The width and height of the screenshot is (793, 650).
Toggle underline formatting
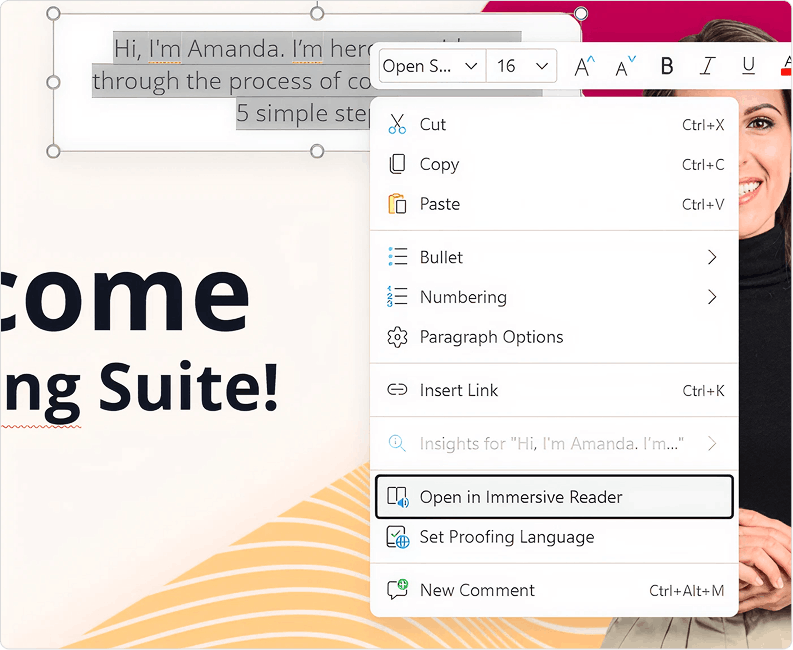pos(748,66)
